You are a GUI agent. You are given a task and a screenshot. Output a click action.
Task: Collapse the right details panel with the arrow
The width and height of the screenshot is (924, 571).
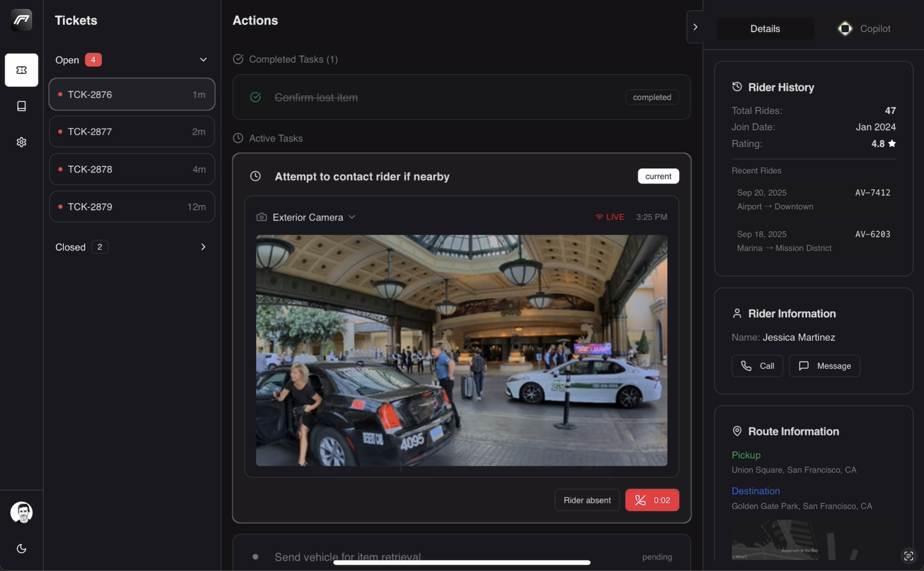pyautogui.click(x=695, y=27)
